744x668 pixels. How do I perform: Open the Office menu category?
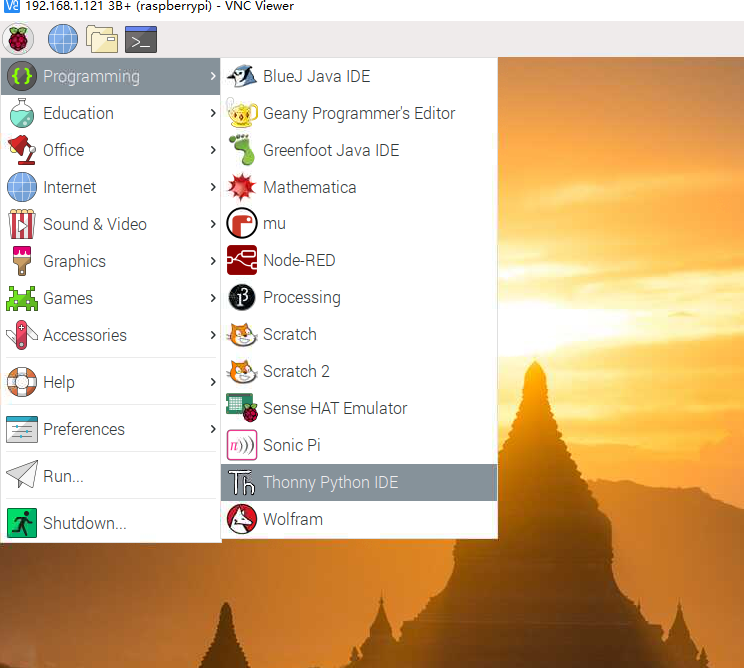111,150
